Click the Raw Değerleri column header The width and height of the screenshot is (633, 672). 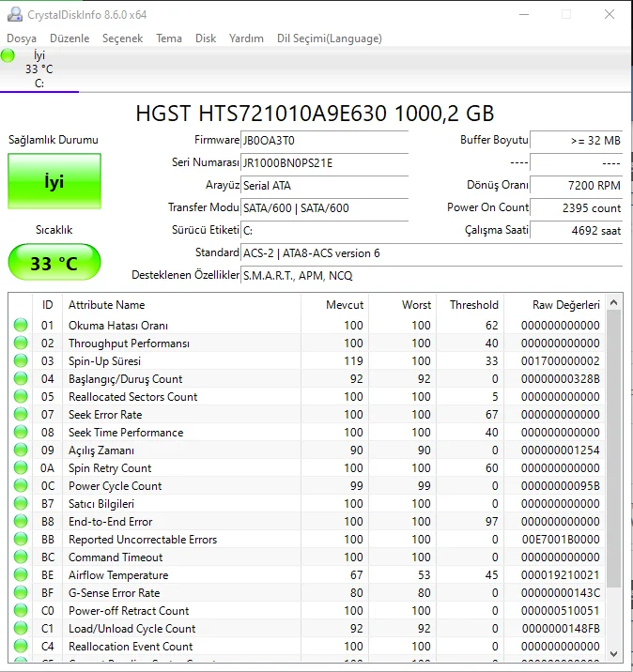point(554,305)
